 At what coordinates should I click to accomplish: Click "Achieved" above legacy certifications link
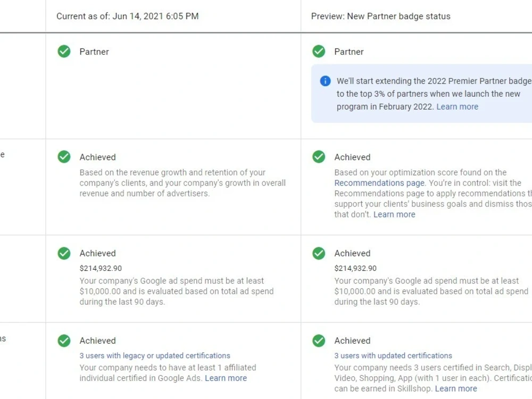click(98, 340)
